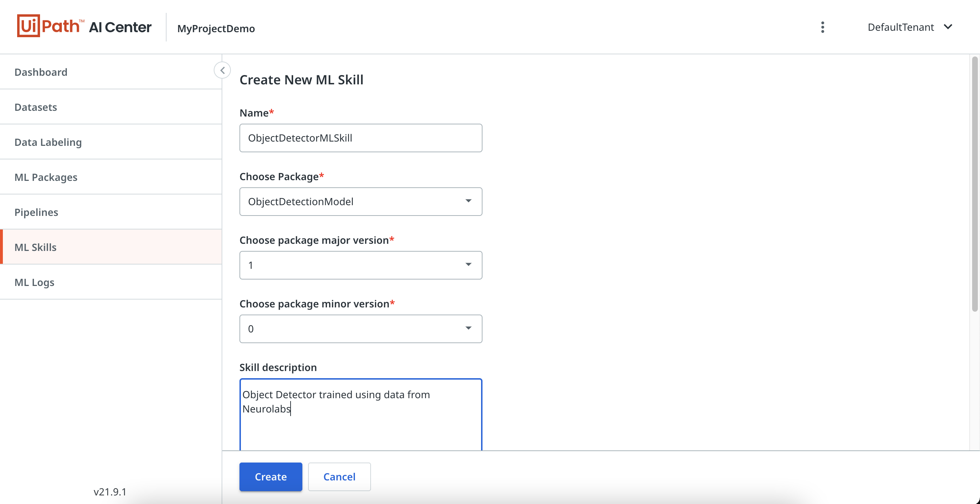Click the v21.9.1 version label

(110, 492)
